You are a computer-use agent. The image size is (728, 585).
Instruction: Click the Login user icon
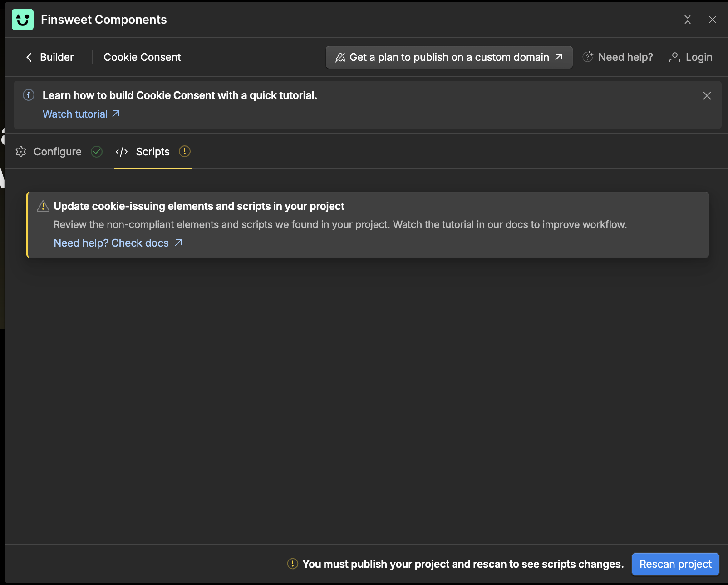[675, 57]
